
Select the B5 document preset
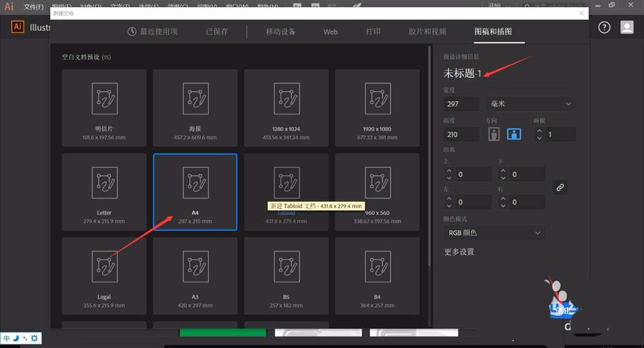(287, 276)
